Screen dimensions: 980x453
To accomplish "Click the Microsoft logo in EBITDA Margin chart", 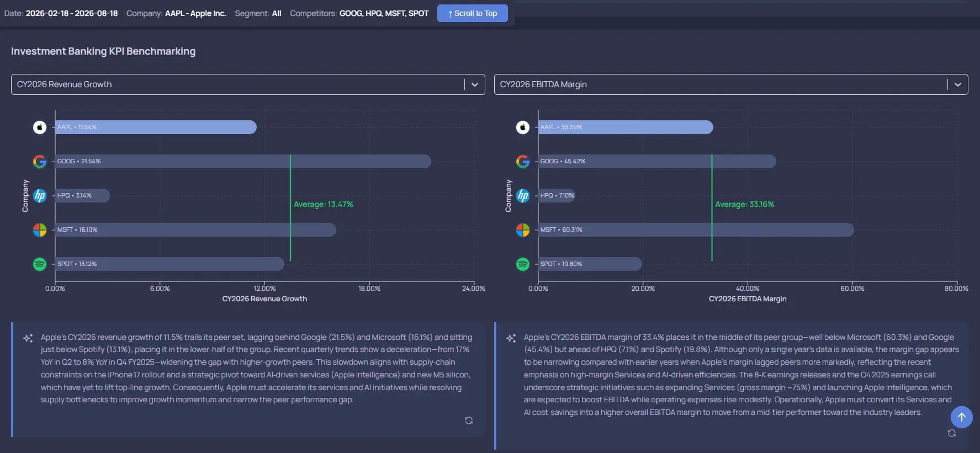I will 523,230.
